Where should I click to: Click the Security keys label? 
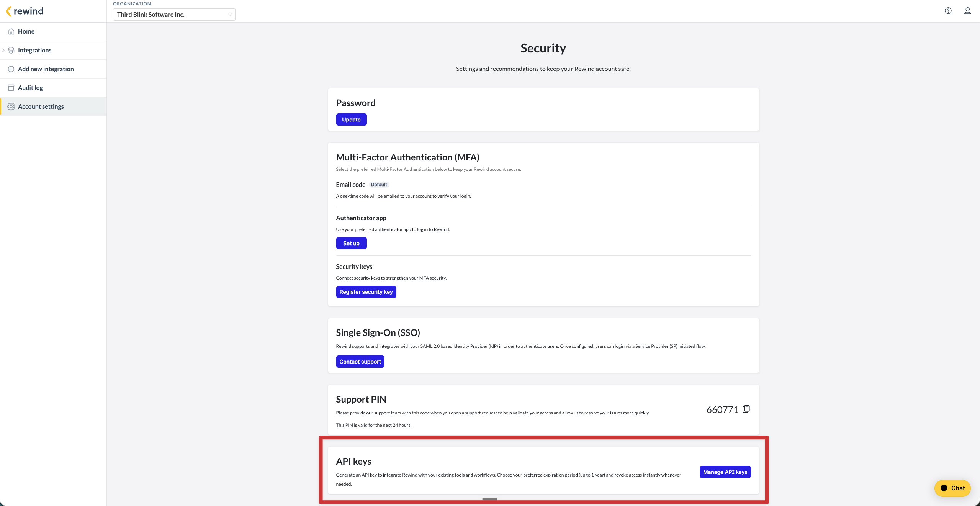click(354, 267)
